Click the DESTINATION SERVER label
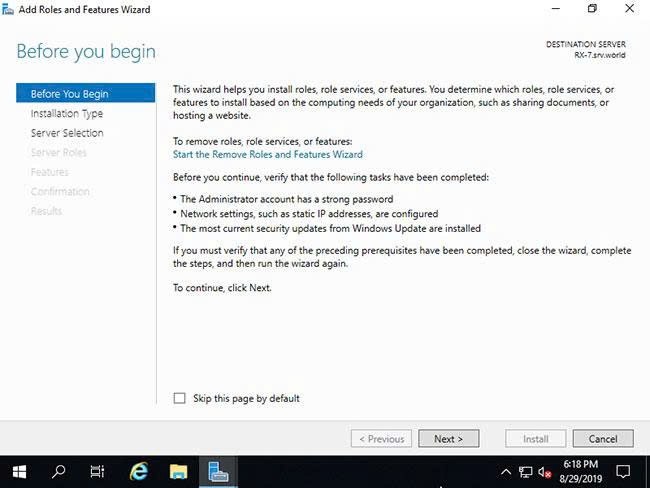 (586, 44)
